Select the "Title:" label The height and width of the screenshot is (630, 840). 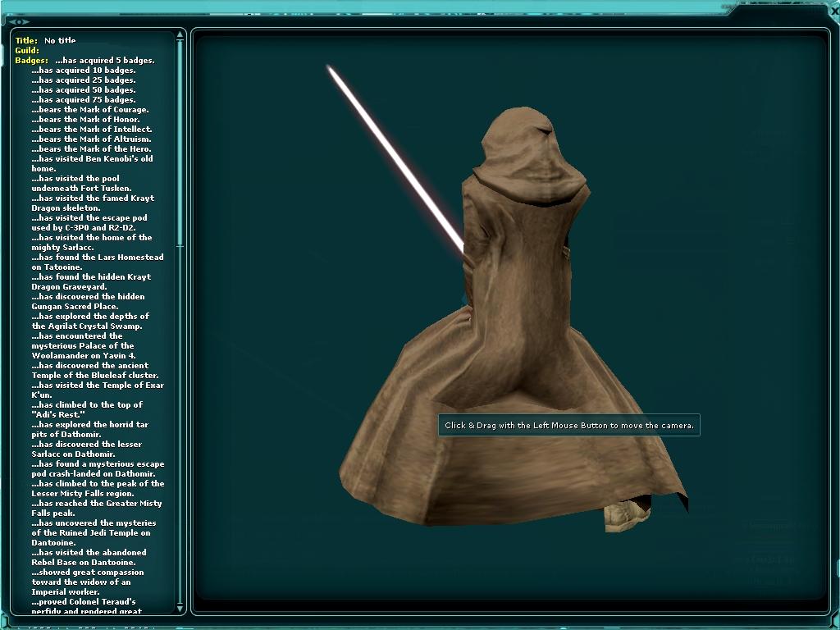click(x=26, y=41)
